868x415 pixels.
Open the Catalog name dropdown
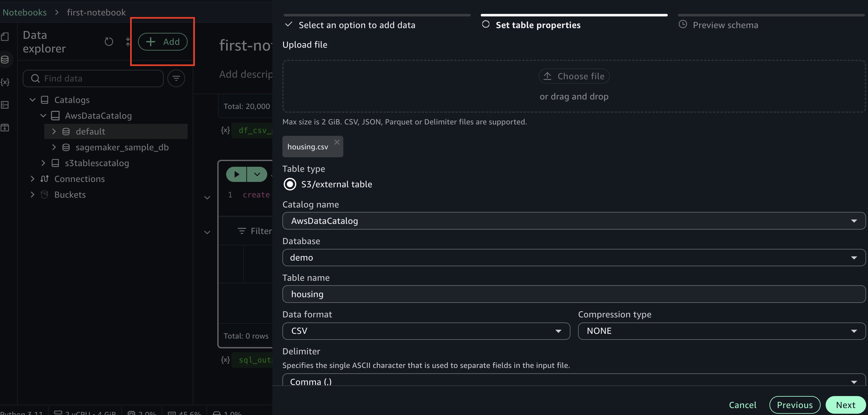click(x=574, y=221)
